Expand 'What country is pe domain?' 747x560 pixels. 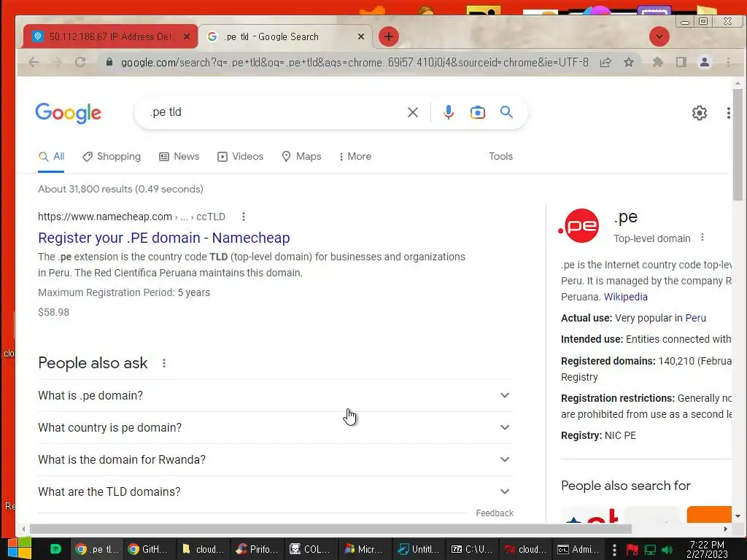point(275,427)
